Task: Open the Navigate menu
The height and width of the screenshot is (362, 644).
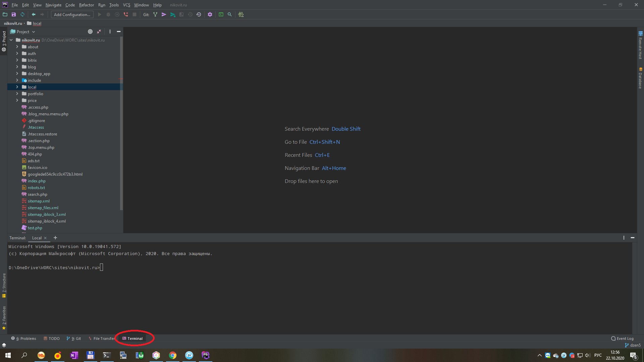Action: (53, 5)
